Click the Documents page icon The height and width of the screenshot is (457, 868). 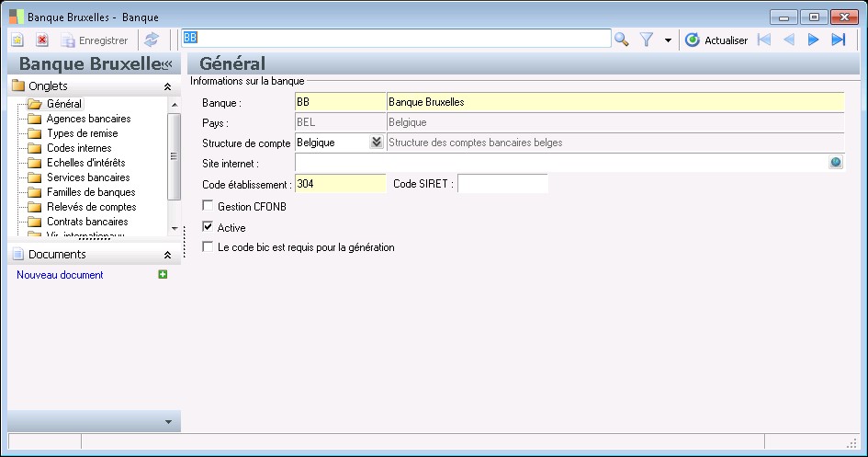click(18, 254)
